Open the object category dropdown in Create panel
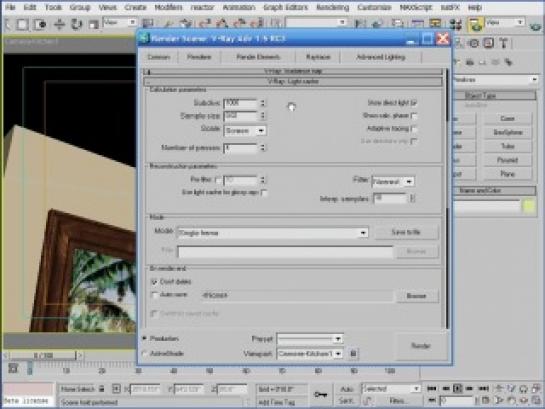 [495, 80]
